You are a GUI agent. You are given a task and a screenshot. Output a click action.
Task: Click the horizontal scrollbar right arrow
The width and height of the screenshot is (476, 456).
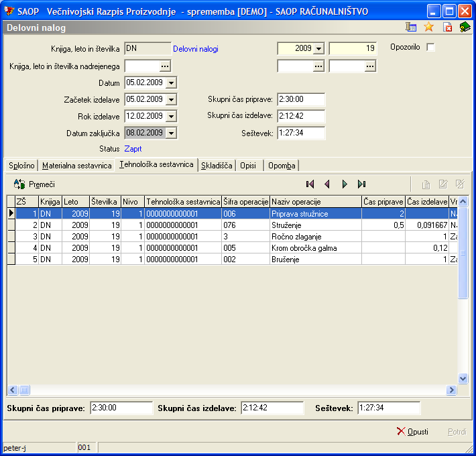[x=451, y=390]
